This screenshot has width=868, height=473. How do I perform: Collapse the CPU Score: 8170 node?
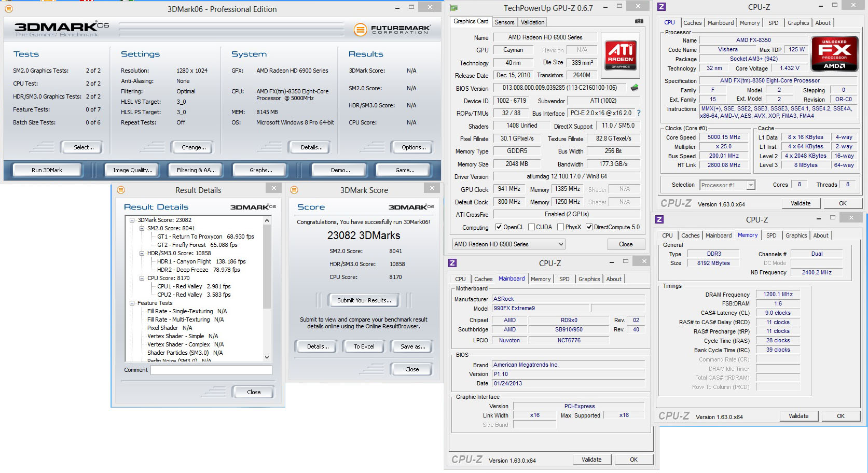coord(142,278)
